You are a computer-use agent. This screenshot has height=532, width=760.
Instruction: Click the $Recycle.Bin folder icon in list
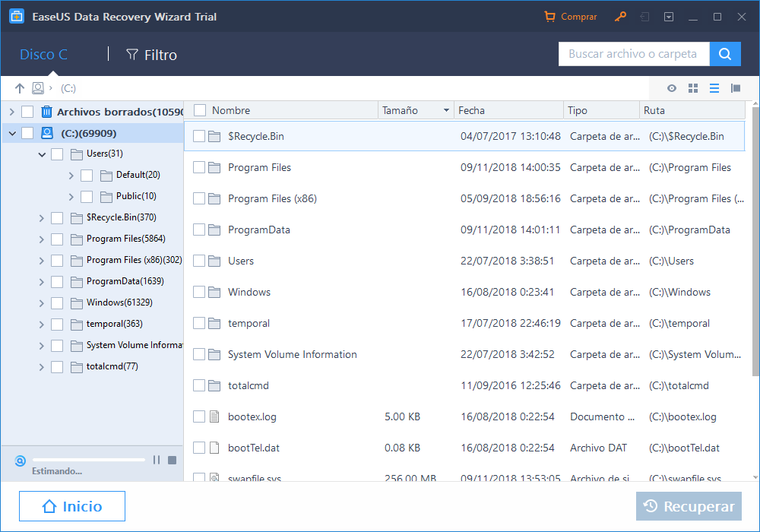(x=214, y=136)
